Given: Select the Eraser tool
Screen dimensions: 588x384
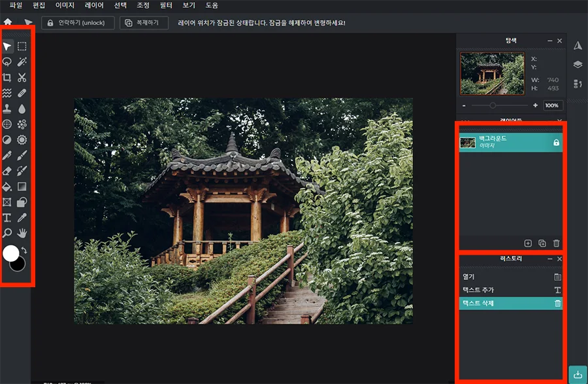Looking at the screenshot, I should [x=8, y=171].
